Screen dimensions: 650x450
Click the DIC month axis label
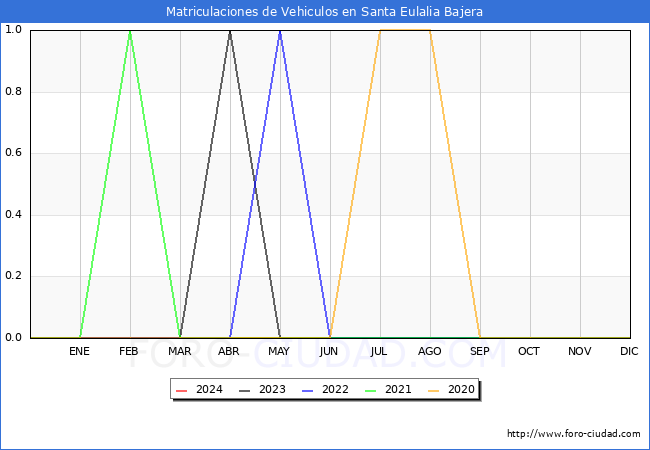click(x=629, y=351)
